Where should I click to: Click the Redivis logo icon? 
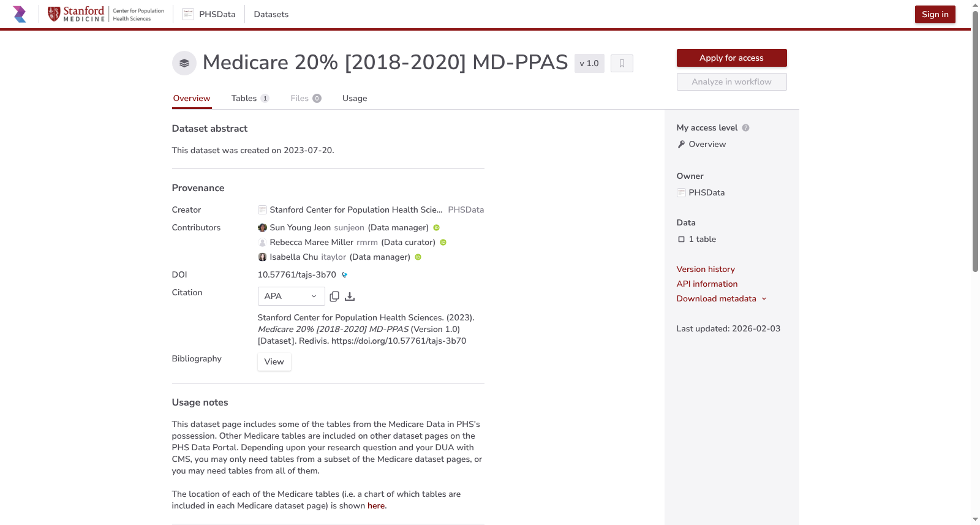pos(20,14)
